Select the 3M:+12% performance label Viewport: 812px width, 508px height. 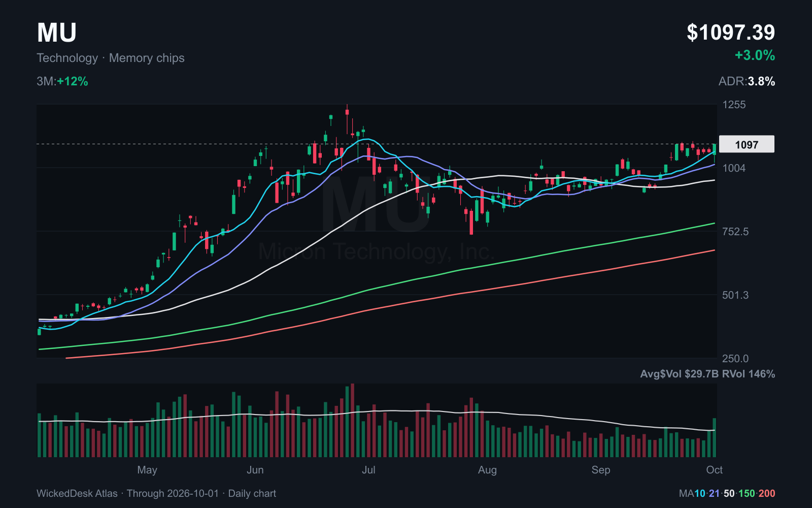tap(62, 81)
